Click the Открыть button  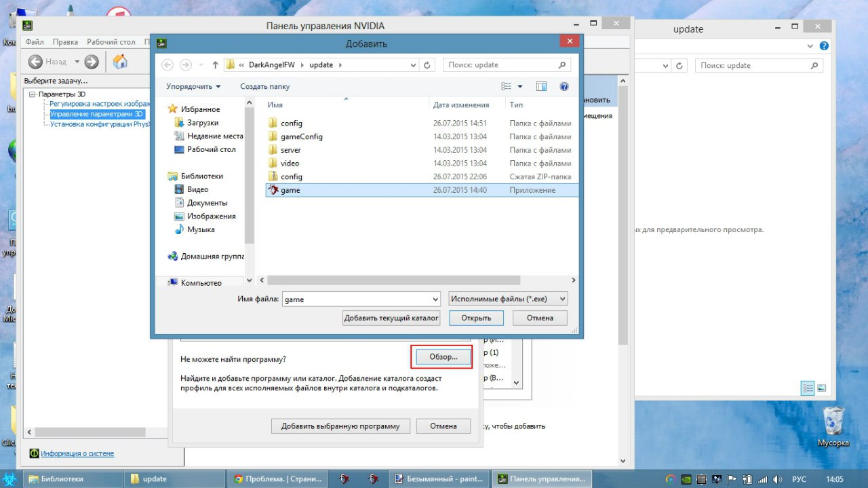476,318
